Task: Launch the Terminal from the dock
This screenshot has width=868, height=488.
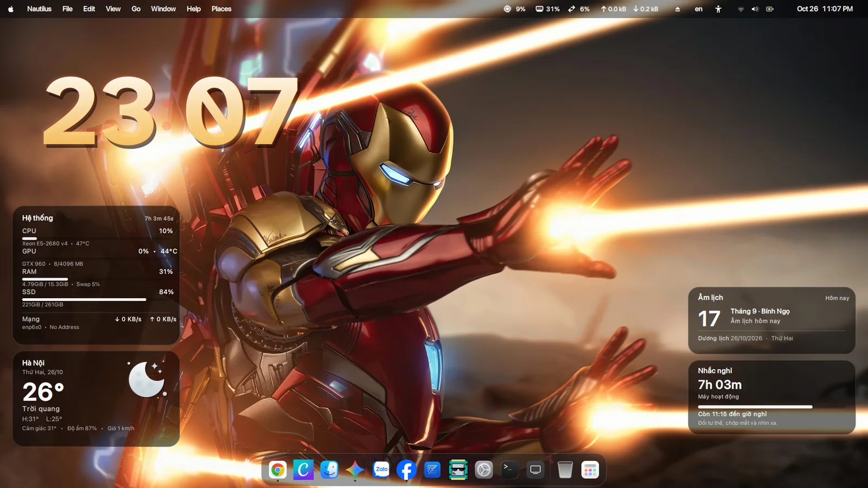Action: (509, 470)
